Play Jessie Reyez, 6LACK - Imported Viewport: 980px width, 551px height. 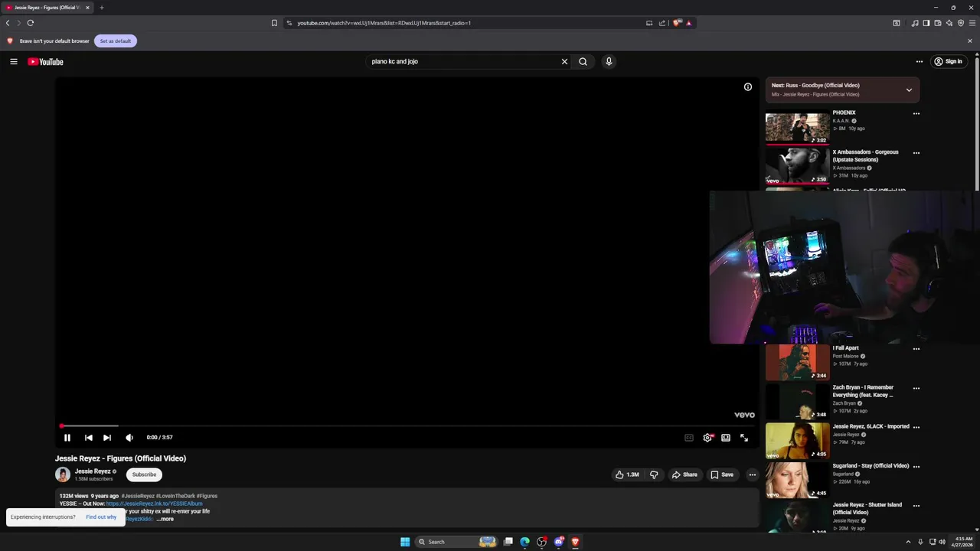coord(797,442)
